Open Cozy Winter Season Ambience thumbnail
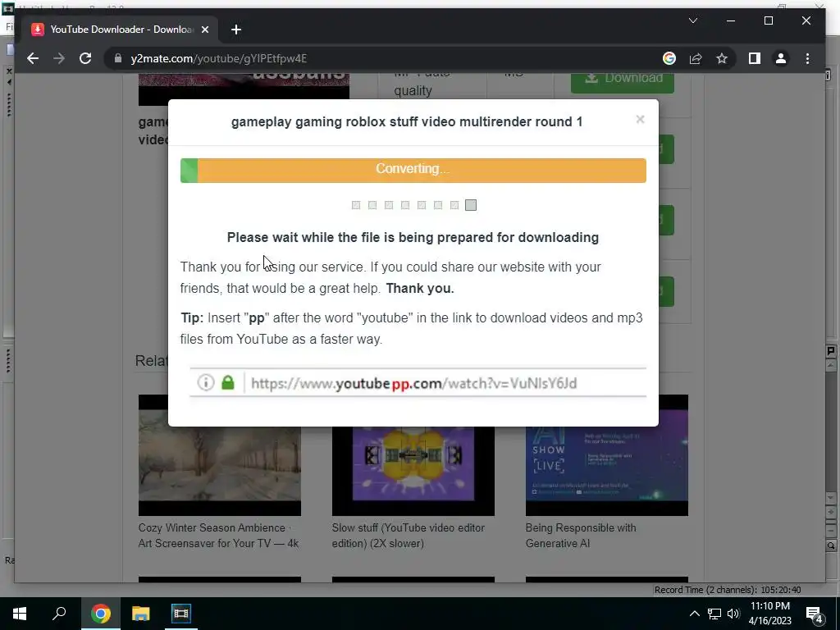This screenshot has width=840, height=630. [x=220, y=454]
